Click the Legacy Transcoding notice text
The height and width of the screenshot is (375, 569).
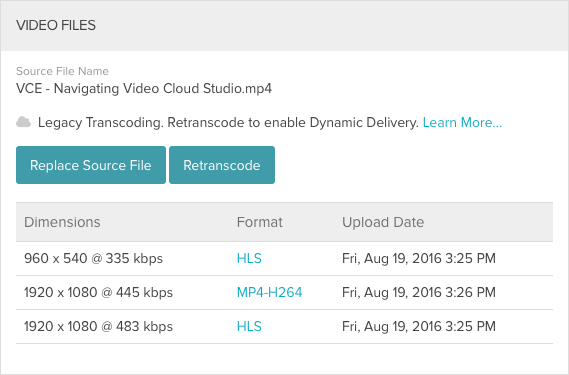tap(229, 122)
